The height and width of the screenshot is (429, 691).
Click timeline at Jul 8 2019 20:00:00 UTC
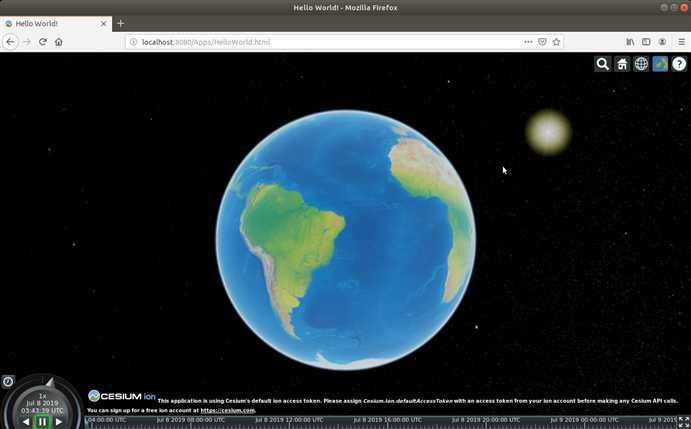coord(486,420)
